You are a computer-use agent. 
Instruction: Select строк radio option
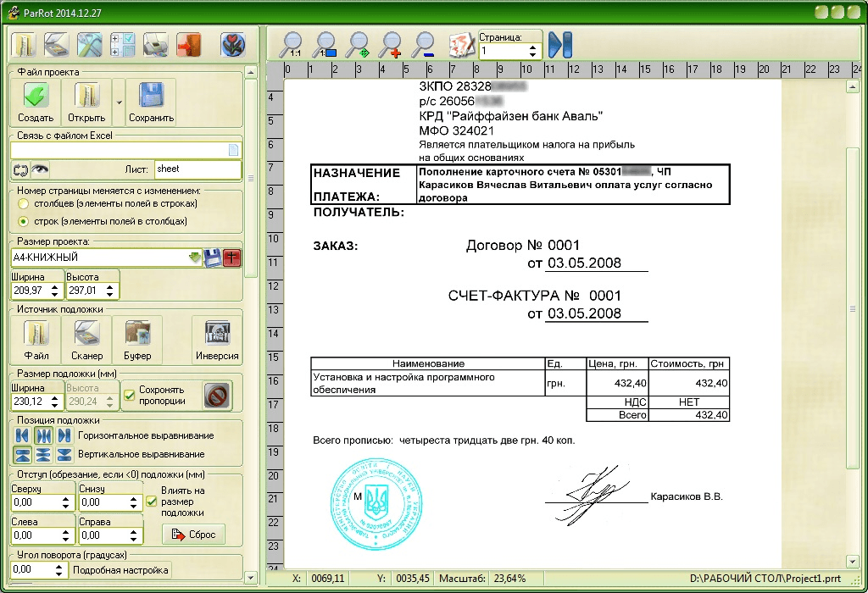(x=23, y=221)
